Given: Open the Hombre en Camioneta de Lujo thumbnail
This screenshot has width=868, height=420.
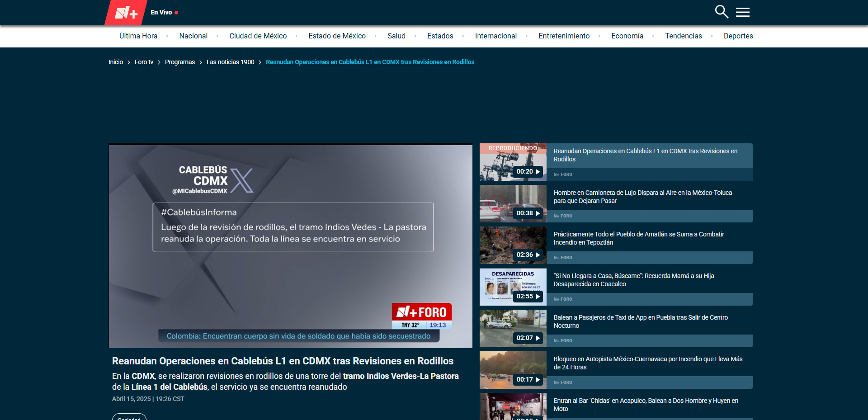Looking at the screenshot, I should (x=513, y=204).
